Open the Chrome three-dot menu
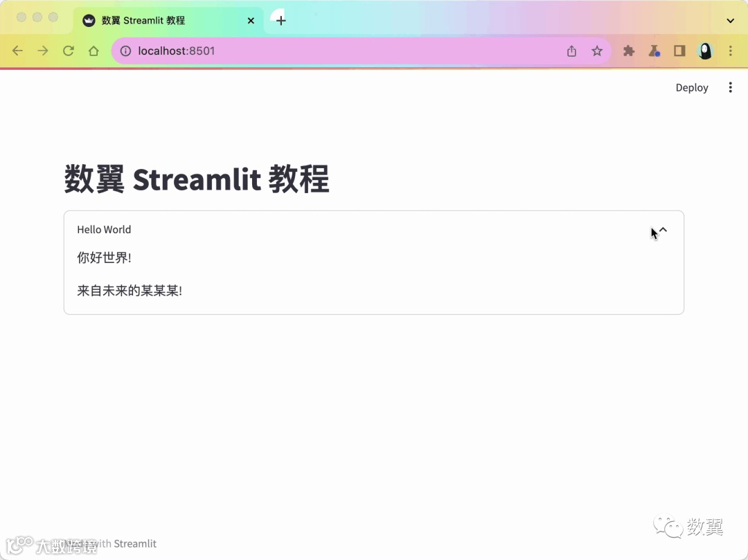The height and width of the screenshot is (560, 748). (731, 51)
